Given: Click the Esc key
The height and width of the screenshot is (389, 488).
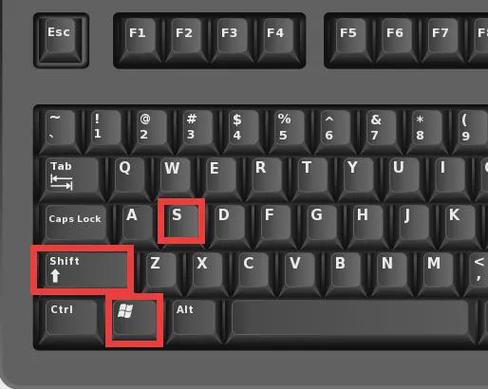Looking at the screenshot, I should pyautogui.click(x=61, y=40).
